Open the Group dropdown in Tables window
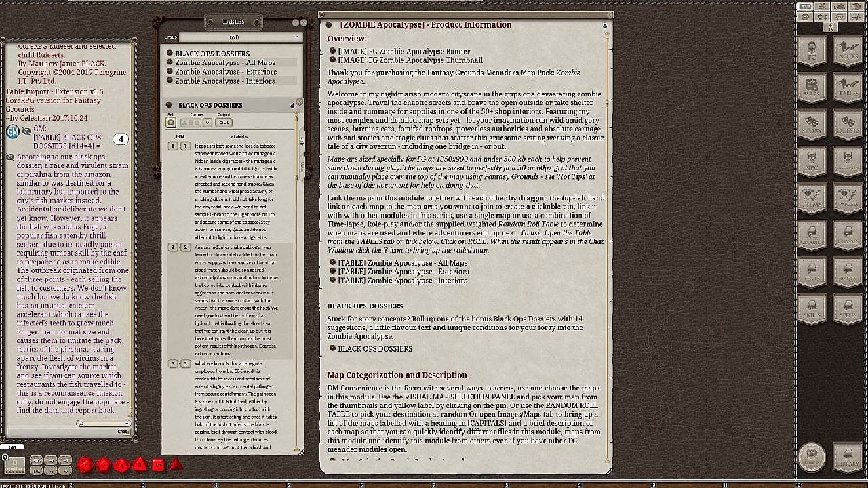Screen dimensions: 868x488 (240, 37)
